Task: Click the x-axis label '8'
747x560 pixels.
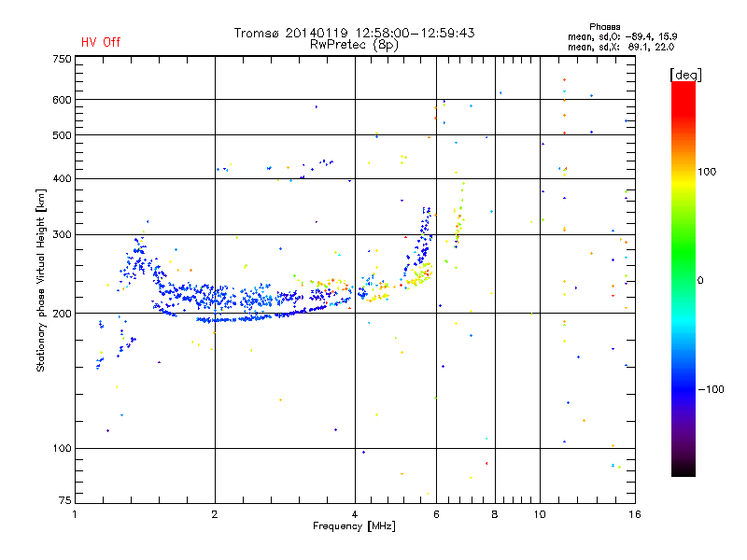Action: coord(495,514)
